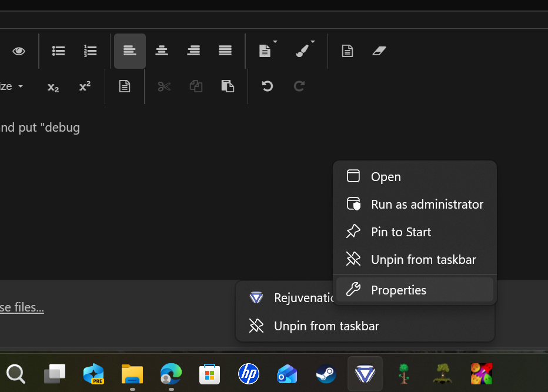Viewport: 548px width, 392px height.
Task: Expand the document icon dropdown arrow
Action: [x=275, y=42]
